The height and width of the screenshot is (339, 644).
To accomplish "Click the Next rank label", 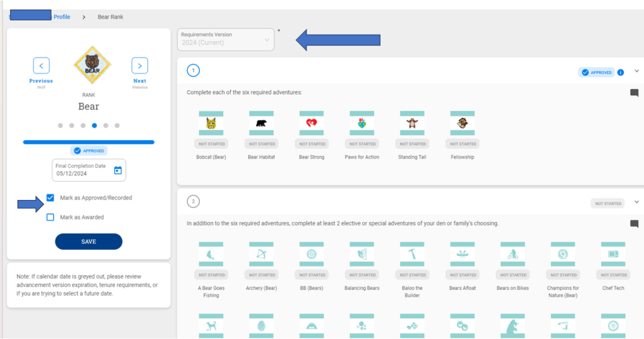I will 140,81.
